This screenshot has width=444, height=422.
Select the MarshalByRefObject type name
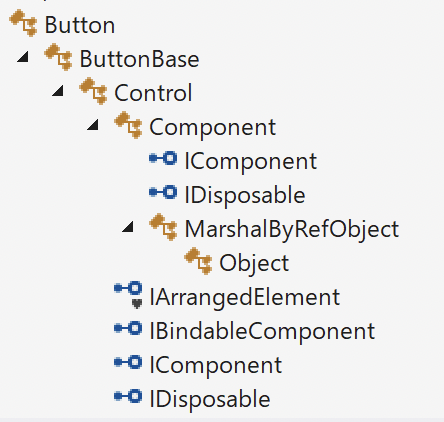pos(292,230)
